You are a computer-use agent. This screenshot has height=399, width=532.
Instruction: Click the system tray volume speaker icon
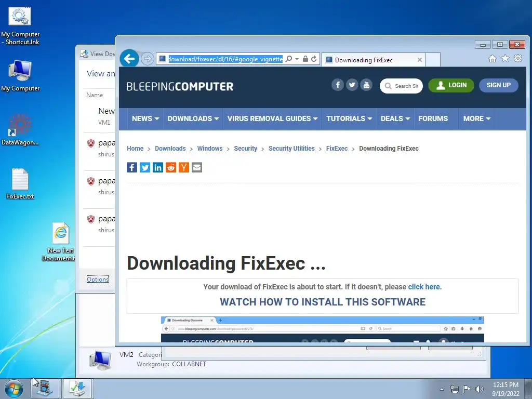click(480, 389)
